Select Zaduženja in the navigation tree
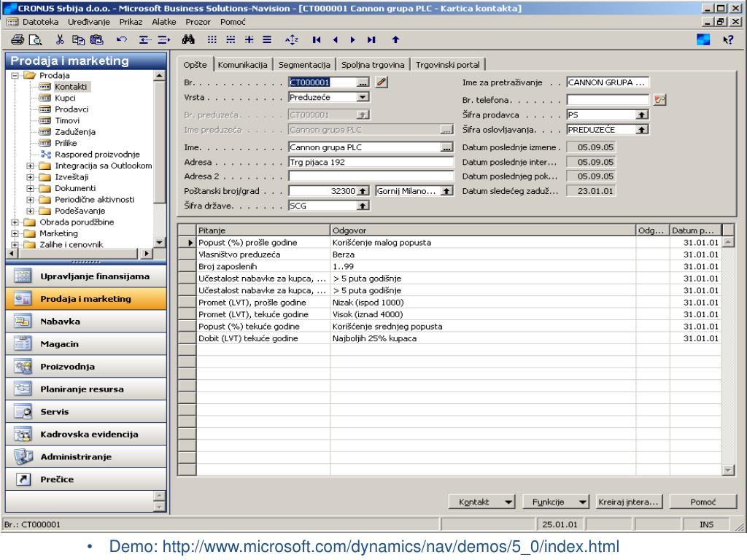Screen dimensions: 747x560 tap(75, 132)
